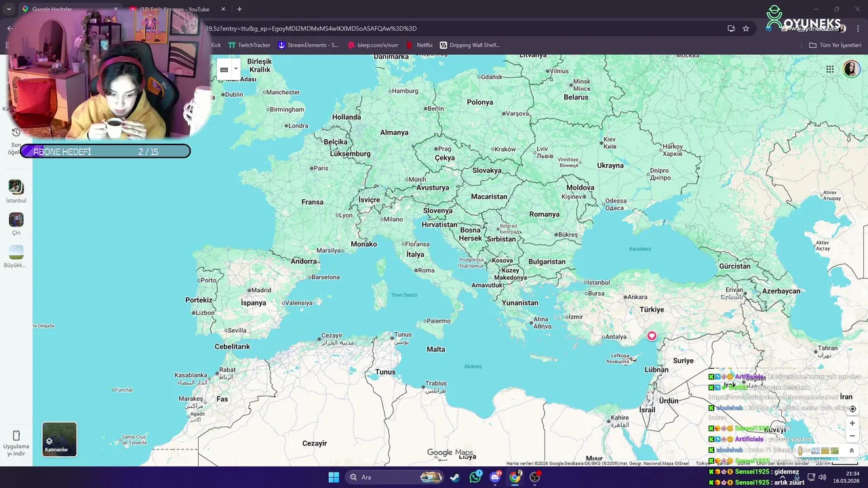Click the Antalya city label
This screenshot has width=868, height=488.
(616, 337)
